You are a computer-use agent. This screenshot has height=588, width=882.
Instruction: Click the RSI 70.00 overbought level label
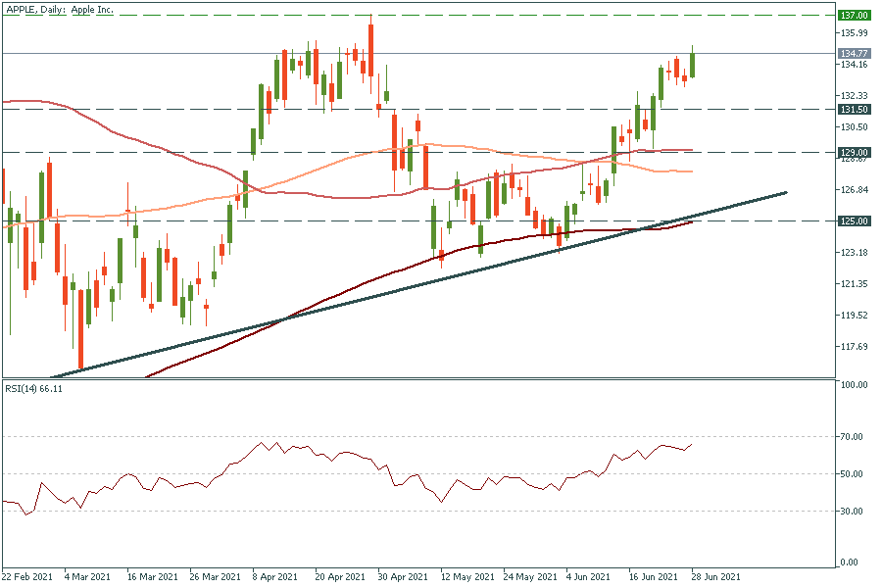click(853, 437)
